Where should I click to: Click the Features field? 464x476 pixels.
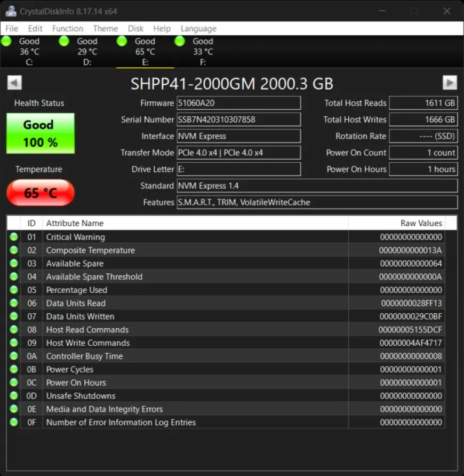point(317,202)
